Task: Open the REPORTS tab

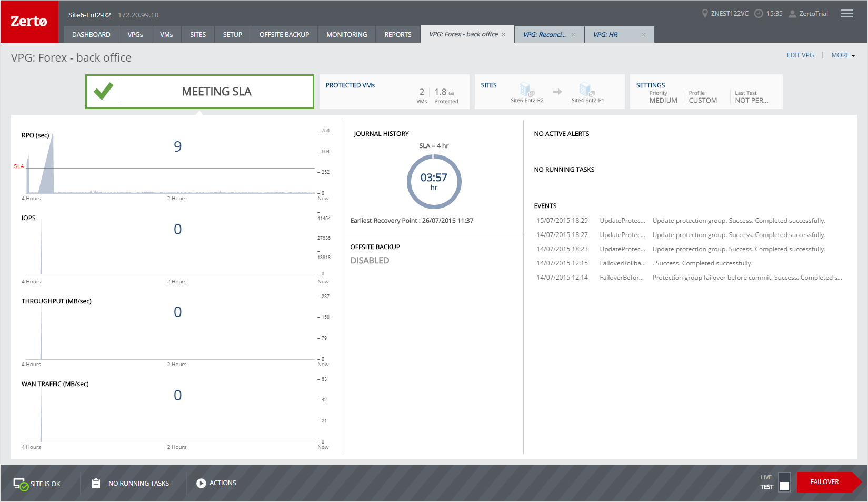Action: tap(398, 35)
